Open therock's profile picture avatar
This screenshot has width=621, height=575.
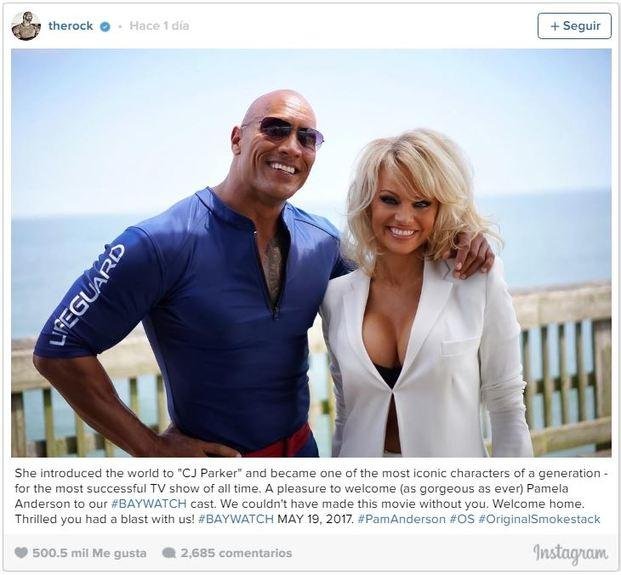(x=26, y=26)
